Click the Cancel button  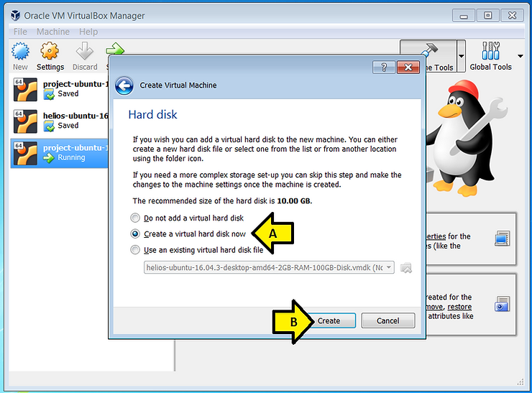pyautogui.click(x=387, y=320)
